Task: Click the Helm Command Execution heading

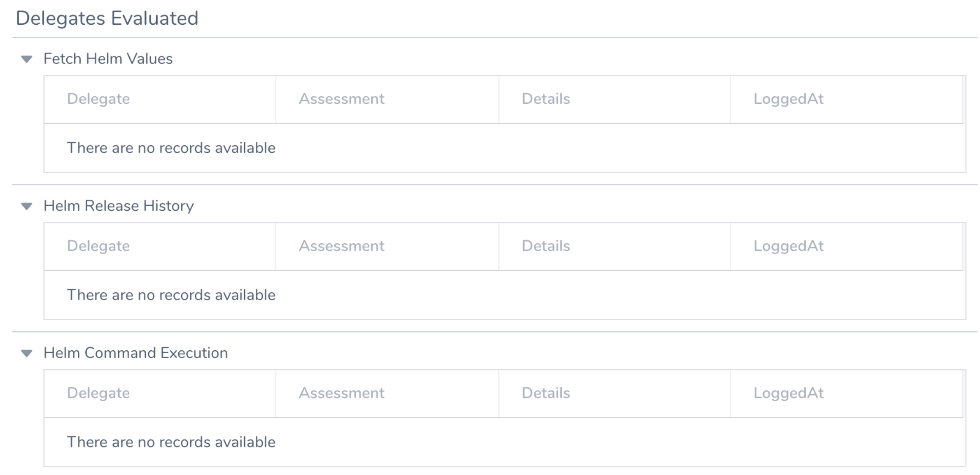Action: 135,353
